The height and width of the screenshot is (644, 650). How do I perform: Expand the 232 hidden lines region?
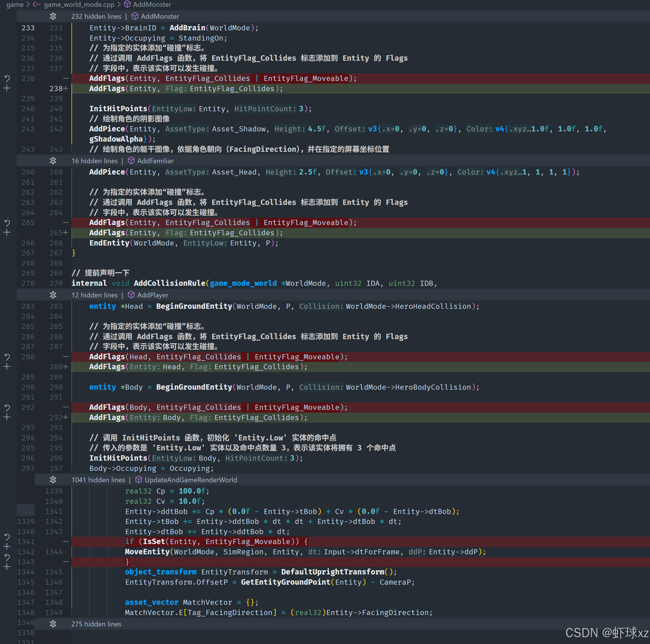53,16
